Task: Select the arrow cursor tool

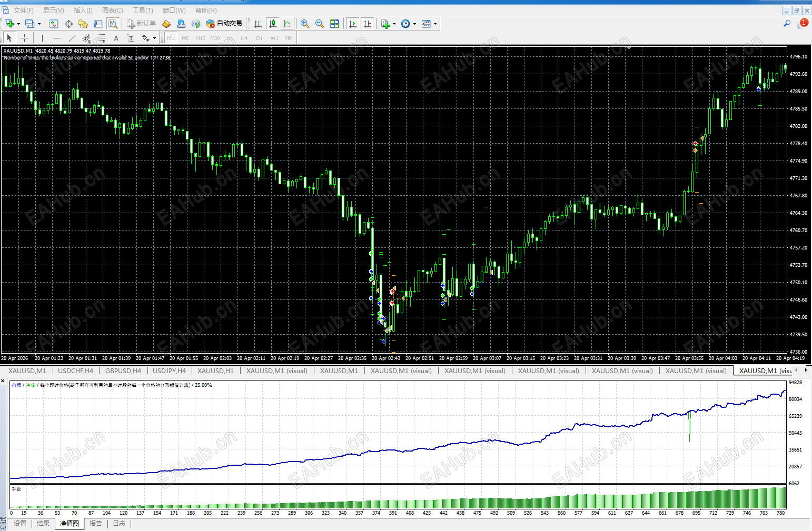Action: point(9,38)
